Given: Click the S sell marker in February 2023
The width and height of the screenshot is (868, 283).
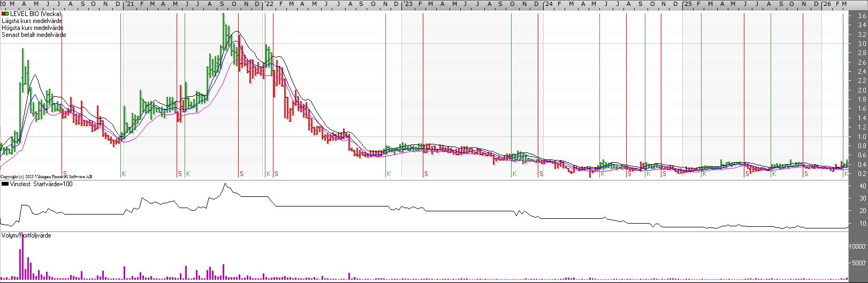Looking at the screenshot, I should tap(426, 174).
